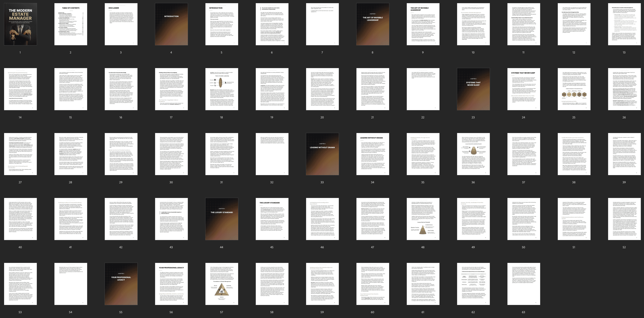Open Systems That Never Sleep chapter cover
This screenshot has width=644, height=318.
coord(473,89)
